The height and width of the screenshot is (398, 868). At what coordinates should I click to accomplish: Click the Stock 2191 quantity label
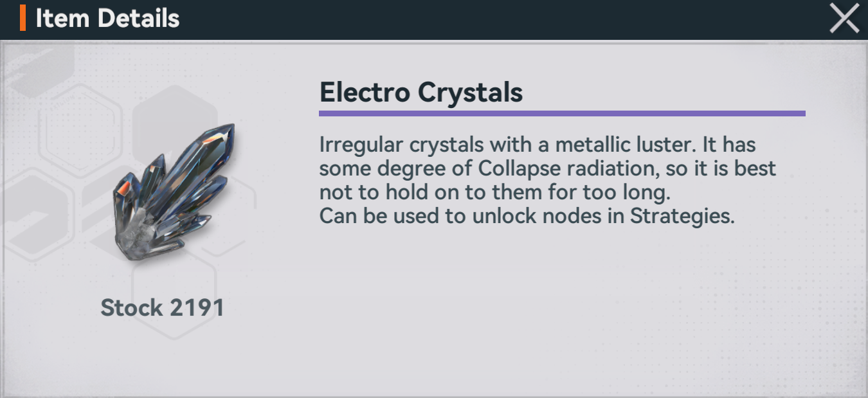(163, 307)
